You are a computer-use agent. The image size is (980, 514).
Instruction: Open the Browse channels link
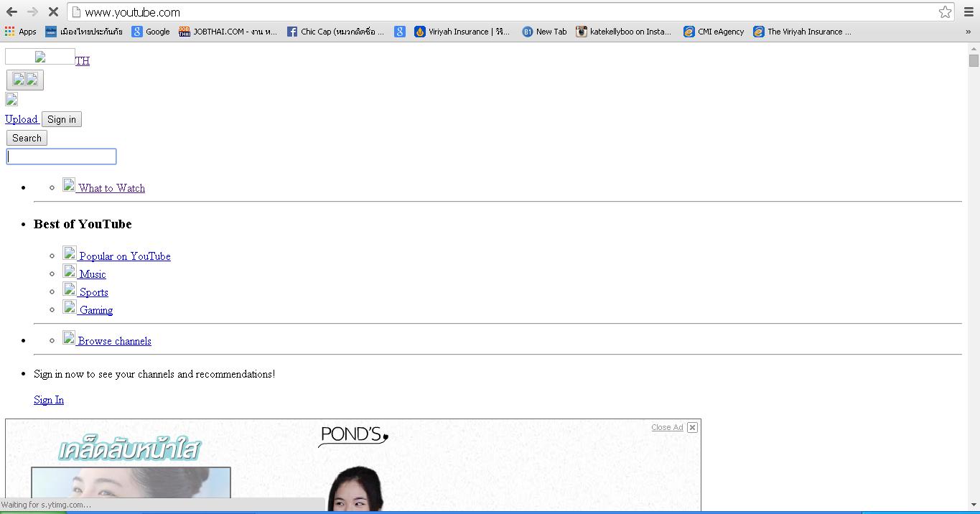pos(115,341)
